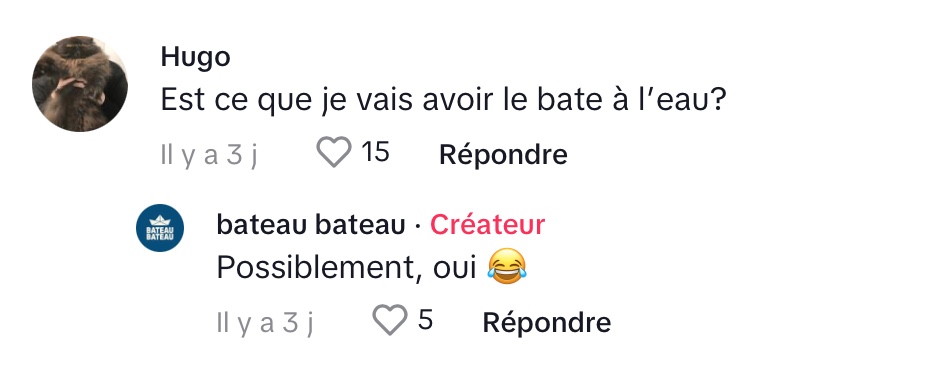Click the pink Créateur badge

487,225
